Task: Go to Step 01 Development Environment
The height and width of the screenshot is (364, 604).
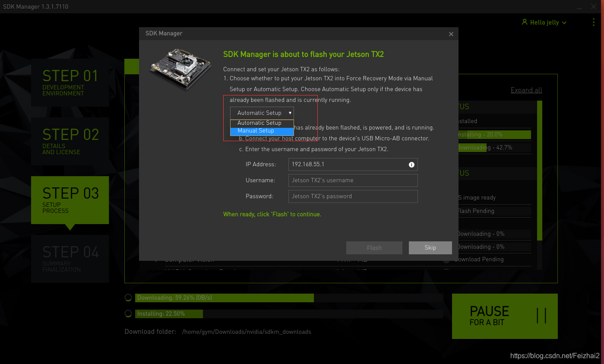Action: pyautogui.click(x=70, y=82)
